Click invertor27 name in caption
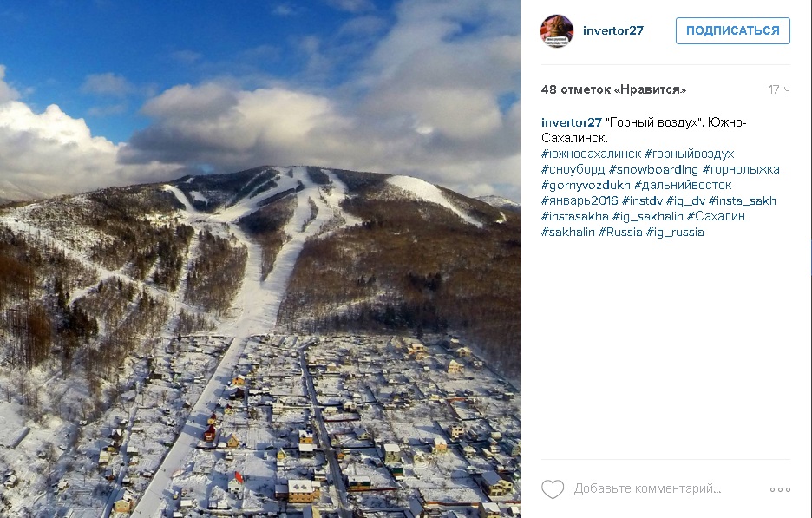This screenshot has height=518, width=812. tap(571, 122)
